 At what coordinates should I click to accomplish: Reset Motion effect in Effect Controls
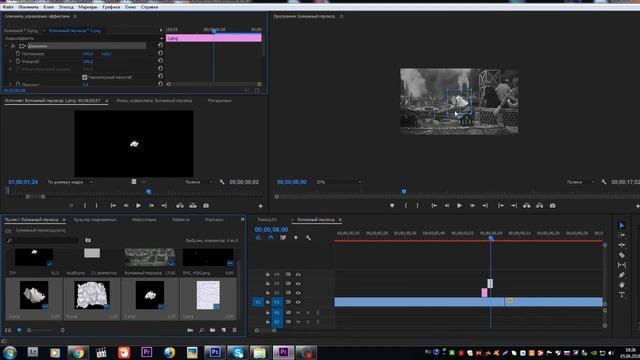coord(160,45)
